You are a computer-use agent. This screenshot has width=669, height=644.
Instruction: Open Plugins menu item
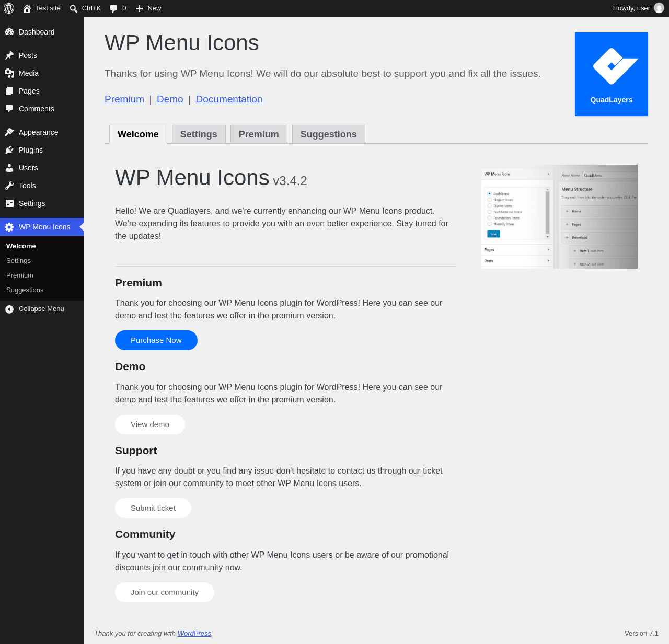[x=42, y=150]
